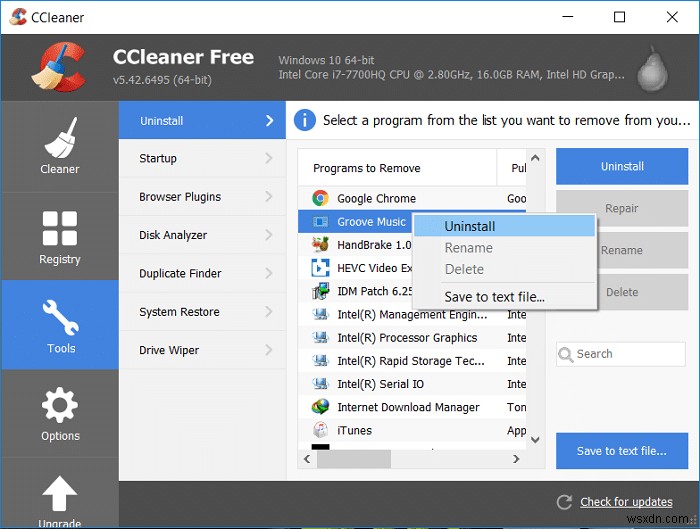Select the Intel(R) Management Engin... row
The image size is (700, 529).
[x=412, y=315]
